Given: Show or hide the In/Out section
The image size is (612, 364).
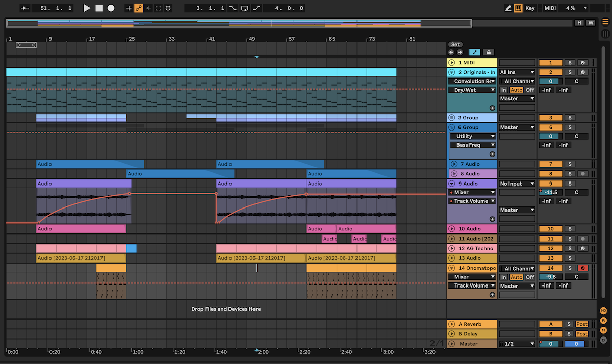Looking at the screenshot, I should (603, 310).
